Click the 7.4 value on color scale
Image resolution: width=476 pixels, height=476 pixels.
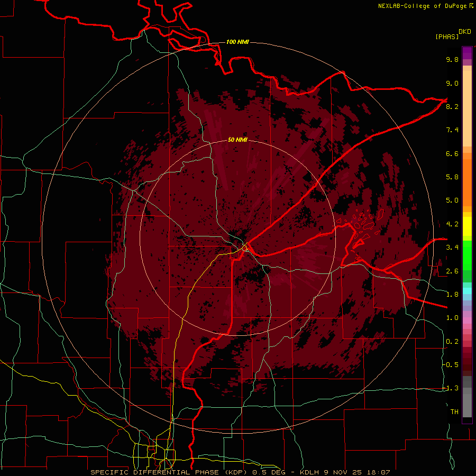452,130
